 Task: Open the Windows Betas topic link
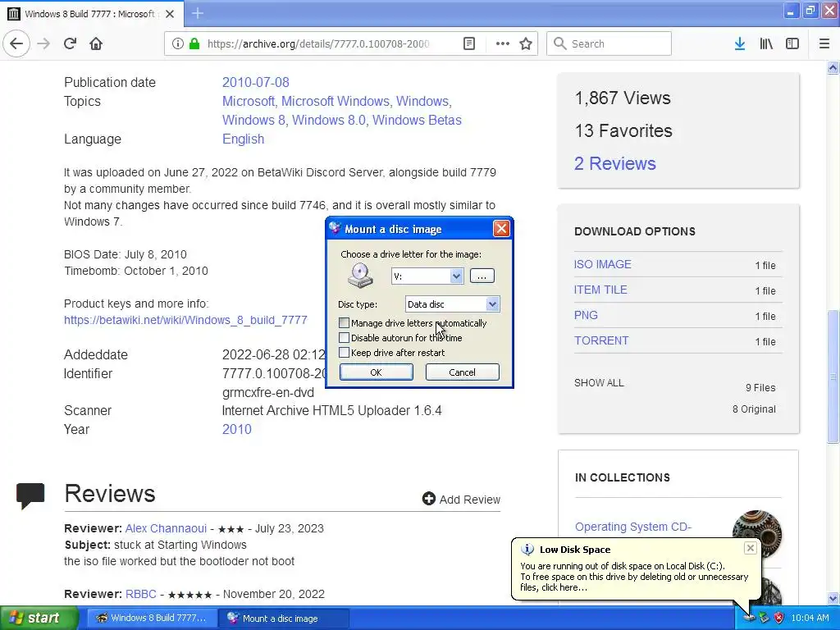(x=417, y=120)
